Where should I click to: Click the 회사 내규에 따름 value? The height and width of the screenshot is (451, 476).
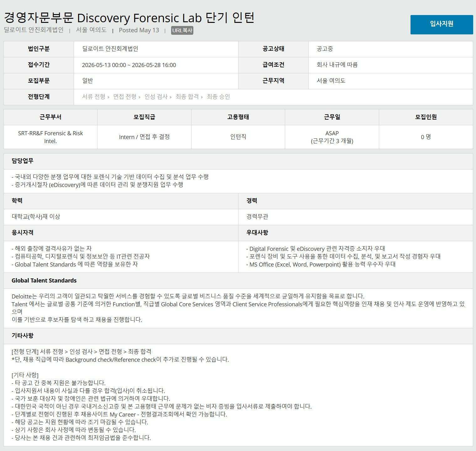pos(337,65)
